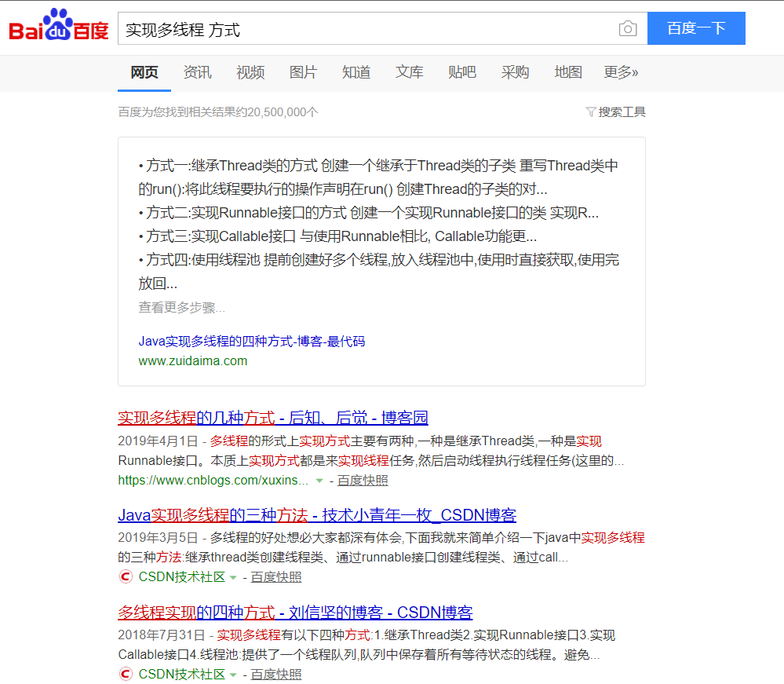Viewport: 784px width, 684px height.
Task: Click CSDN logo icon under 多线程实现的四种方式
Action: (x=126, y=674)
